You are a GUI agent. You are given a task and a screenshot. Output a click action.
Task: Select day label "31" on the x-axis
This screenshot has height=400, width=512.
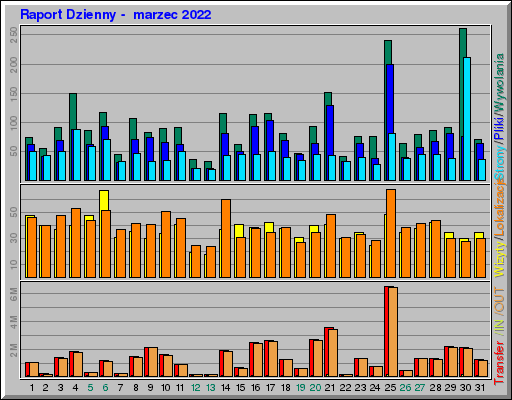[480, 388]
